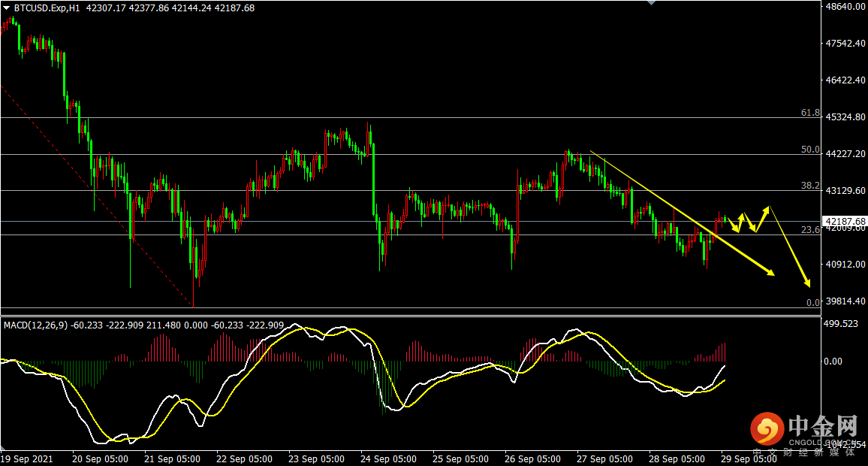Click the 38.2 Fibonacci retracement label

tap(809, 185)
